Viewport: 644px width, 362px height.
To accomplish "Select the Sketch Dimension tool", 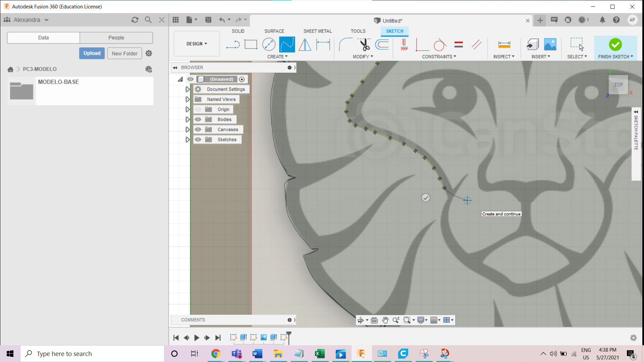I will pyautogui.click(x=323, y=44).
